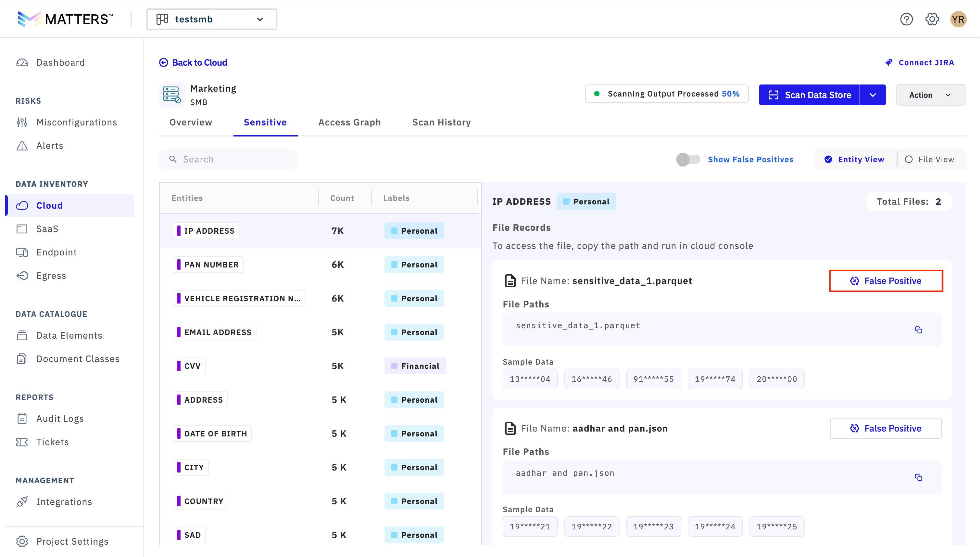Screen dimensions: 980x557
Task: Click the file icon for sensitive_data_1.parquet
Action: click(510, 281)
